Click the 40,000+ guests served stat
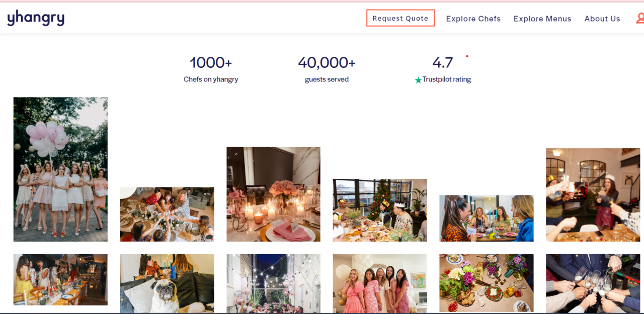644x314 pixels. [327, 69]
